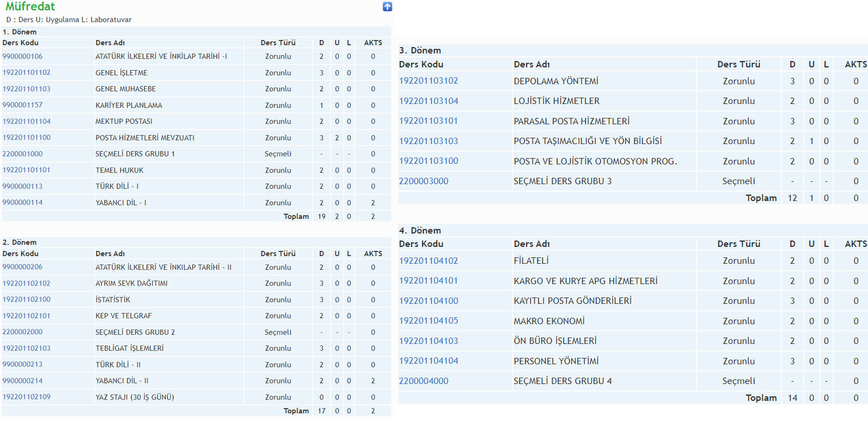Select the GENEL İŞLETME course name
868x434 pixels.
pyautogui.click(x=121, y=73)
